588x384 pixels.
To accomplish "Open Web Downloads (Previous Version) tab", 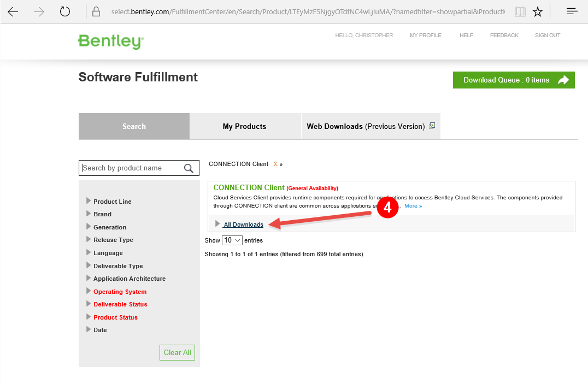I will coord(371,126).
